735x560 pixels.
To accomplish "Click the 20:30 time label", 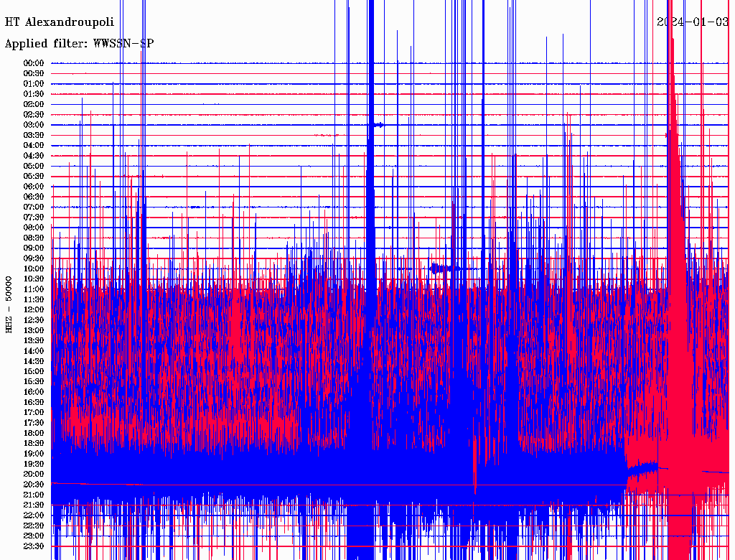I will 34,485.
